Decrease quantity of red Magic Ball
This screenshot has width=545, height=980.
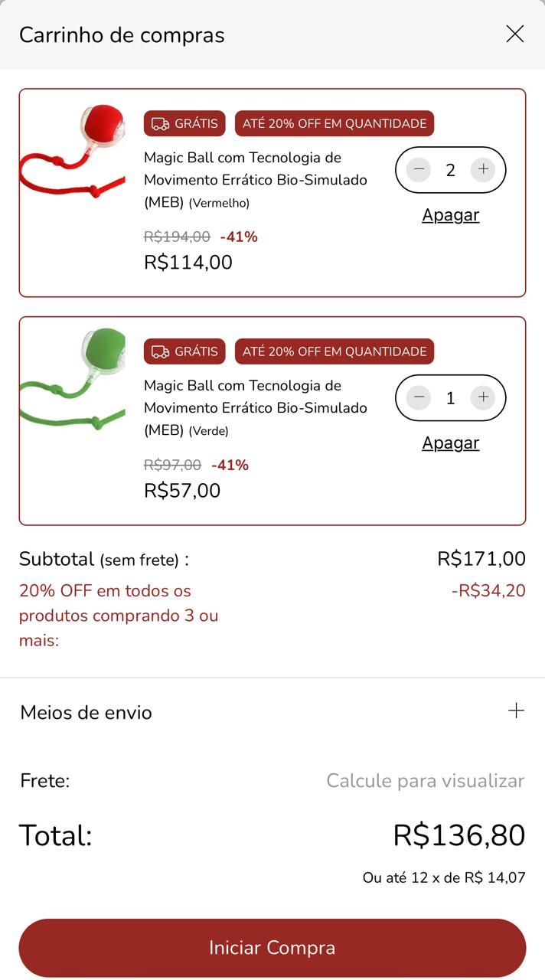[419, 169]
